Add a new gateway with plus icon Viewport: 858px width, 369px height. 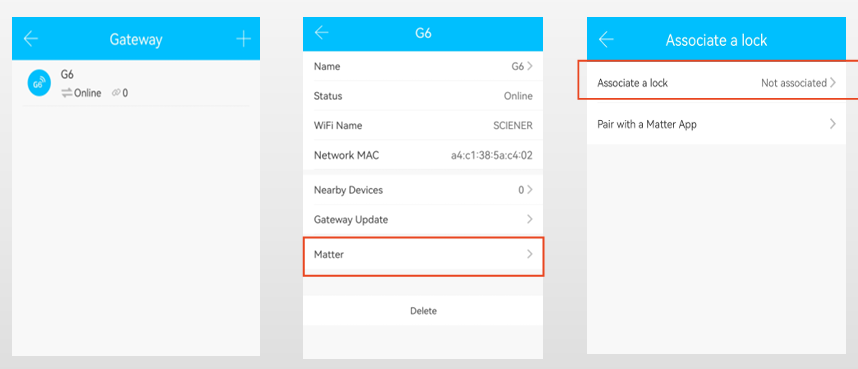click(244, 39)
